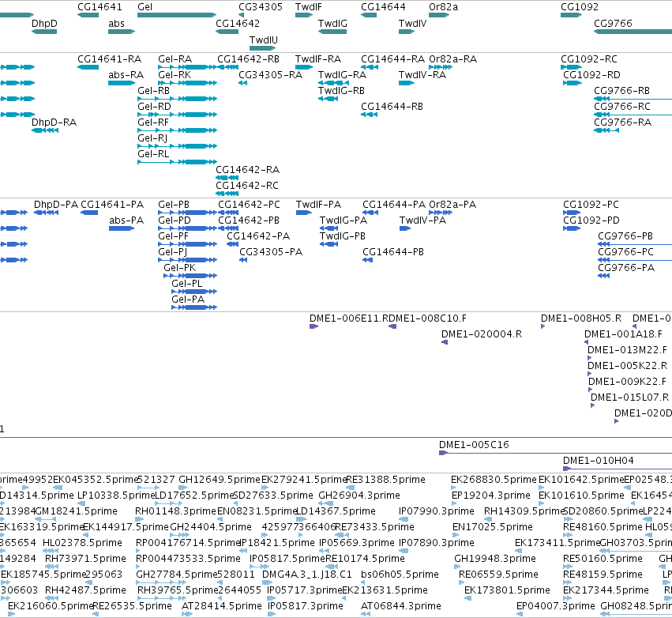This screenshot has height=618, width=672.
Task: Open transcript TwdlF-RA
Action: point(318,58)
